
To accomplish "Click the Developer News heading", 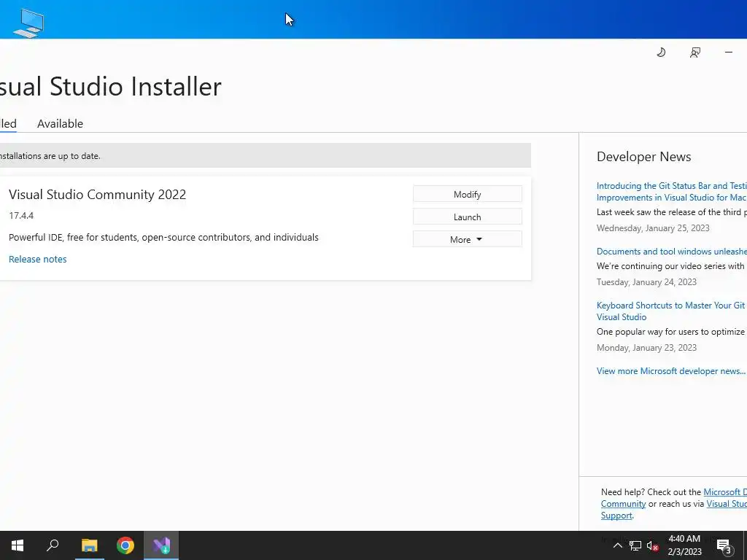I will (x=643, y=157).
